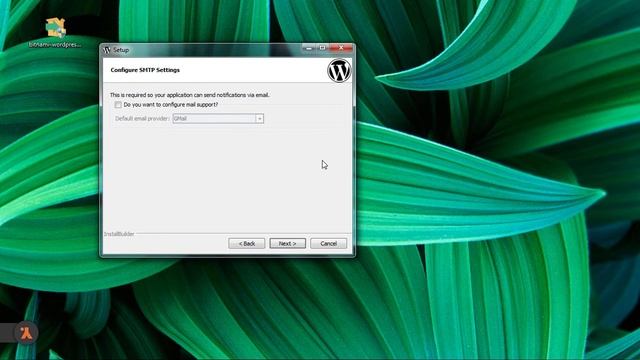Viewport: 640px width, 360px height.
Task: Maximize the Setup window
Action: (x=322, y=48)
